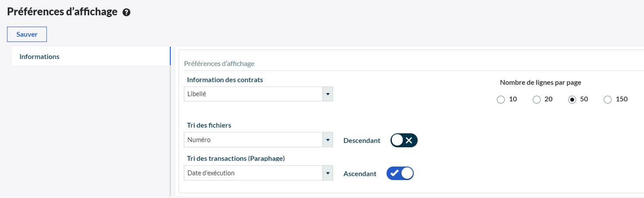Click the arrow next to Libellé field
Viewport: 644px width, 198px height.
coord(328,94)
